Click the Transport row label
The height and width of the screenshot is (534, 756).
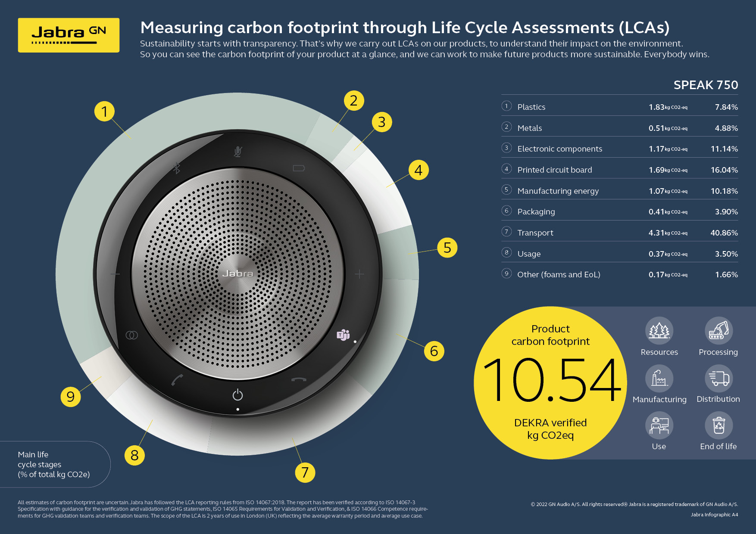click(535, 233)
